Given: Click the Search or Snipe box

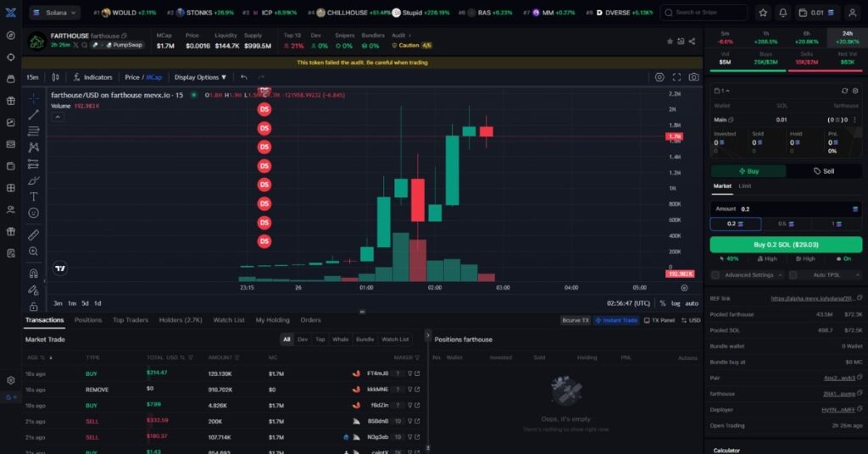Looking at the screenshot, I should point(703,13).
